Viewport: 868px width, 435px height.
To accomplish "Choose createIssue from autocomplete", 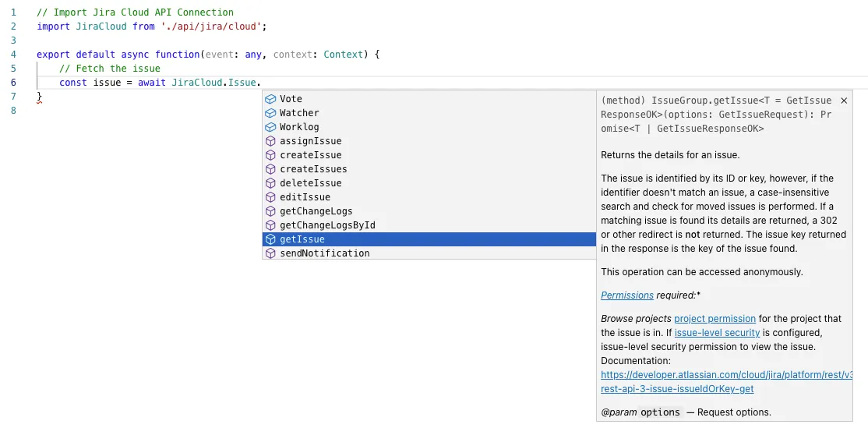I will 429,154.
